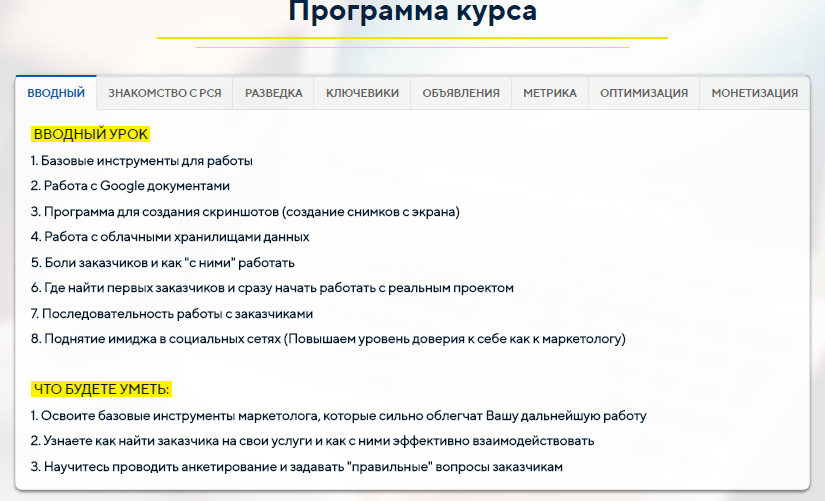
Task: Click the Программа курса heading
Action: click(412, 12)
